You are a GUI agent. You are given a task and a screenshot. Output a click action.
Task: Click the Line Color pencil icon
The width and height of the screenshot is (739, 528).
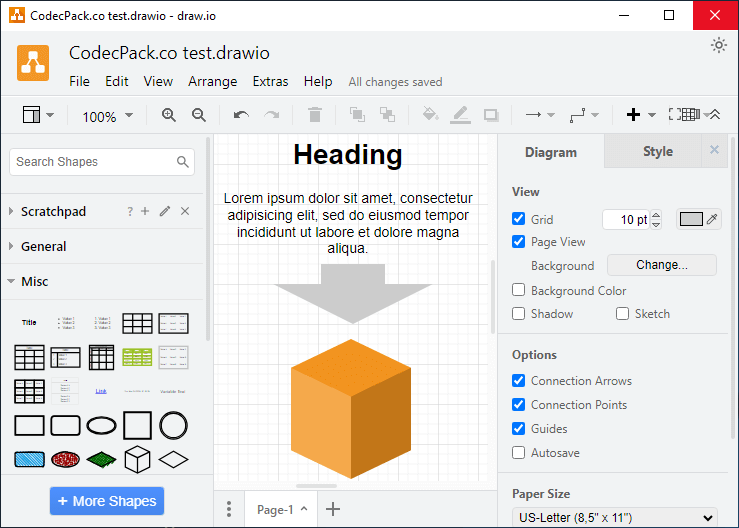coord(460,115)
